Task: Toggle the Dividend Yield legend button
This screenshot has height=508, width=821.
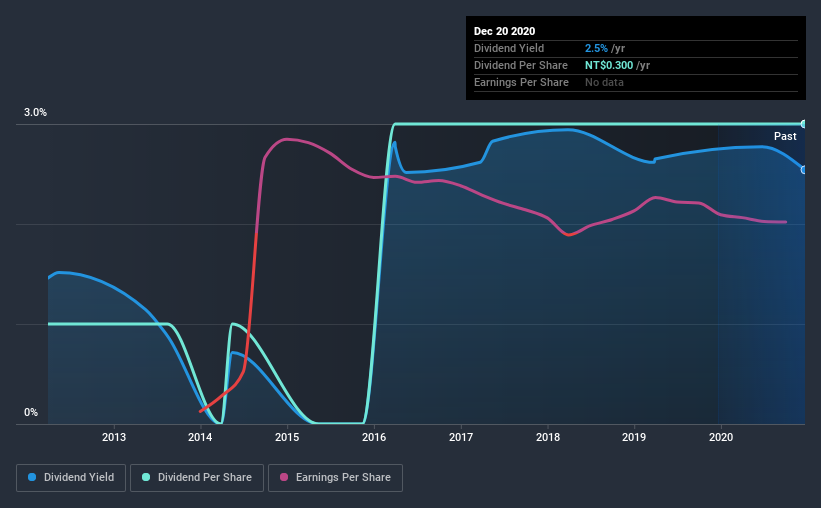Action: (x=71, y=478)
